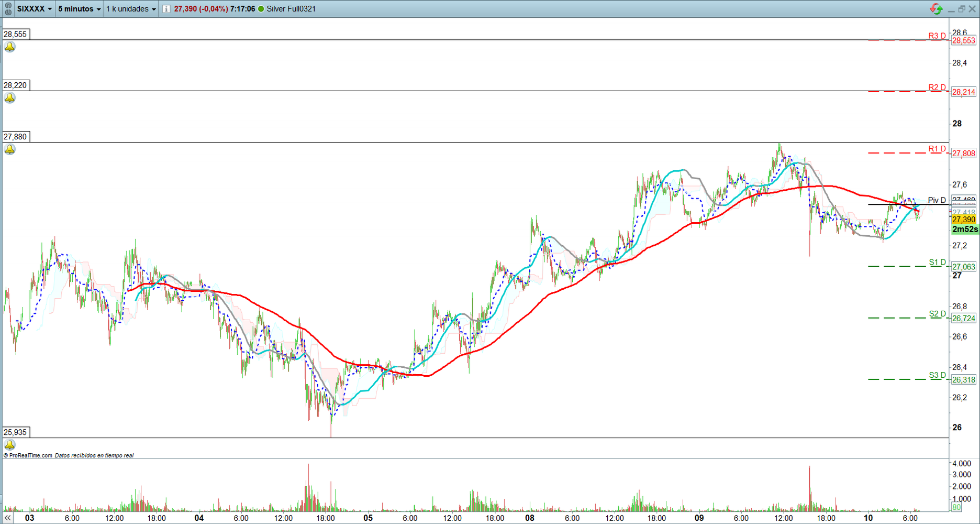980x524 pixels.
Task: Click the scroll-back double arrow button
Action: (x=7, y=518)
